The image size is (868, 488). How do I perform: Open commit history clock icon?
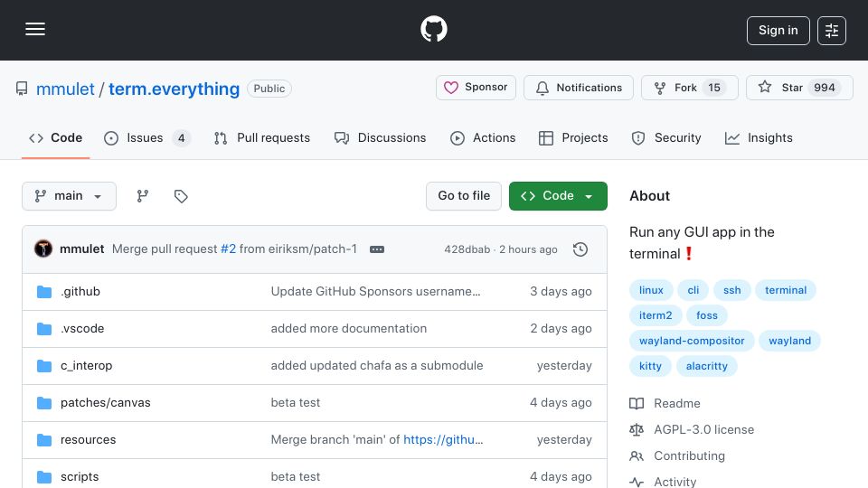(x=580, y=249)
